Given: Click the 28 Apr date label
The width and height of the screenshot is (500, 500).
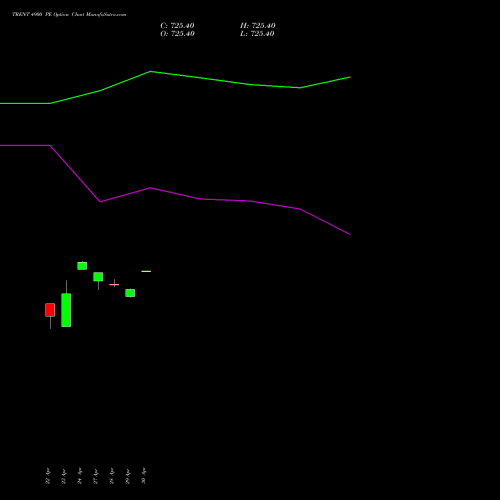Looking at the screenshot, I should coord(112,476).
